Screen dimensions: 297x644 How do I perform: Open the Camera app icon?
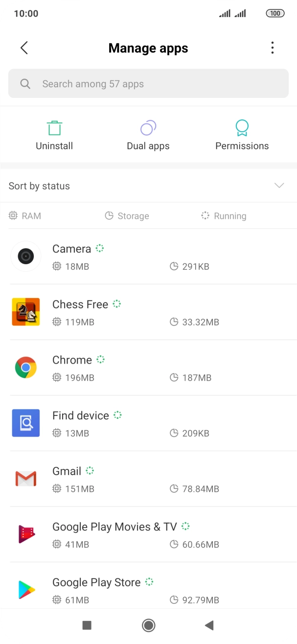point(25,256)
